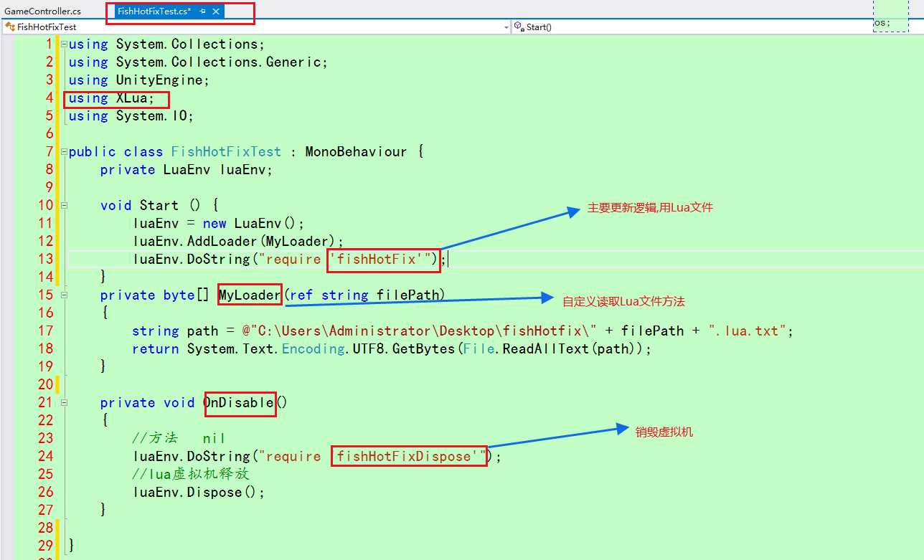The image size is (924, 560).
Task: Click 'luaEnv = new LuaEnv();' on line 11
Action: click(x=219, y=223)
